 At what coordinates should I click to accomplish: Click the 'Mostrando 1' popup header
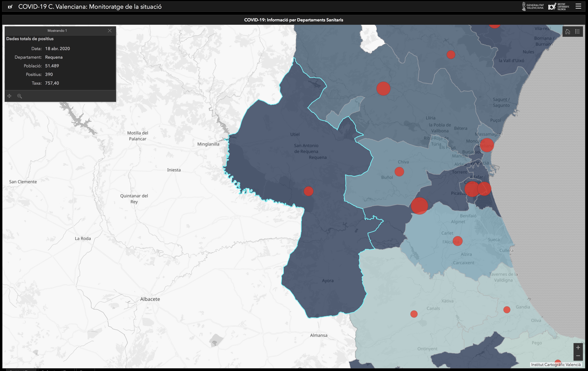click(57, 31)
